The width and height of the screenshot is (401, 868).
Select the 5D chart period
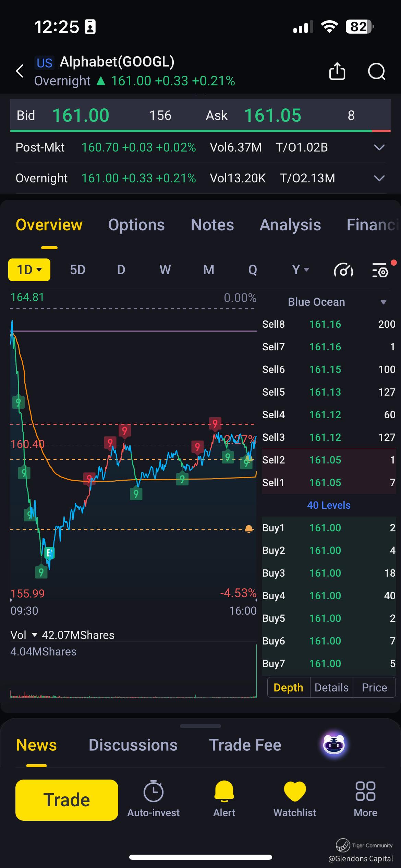tap(78, 270)
